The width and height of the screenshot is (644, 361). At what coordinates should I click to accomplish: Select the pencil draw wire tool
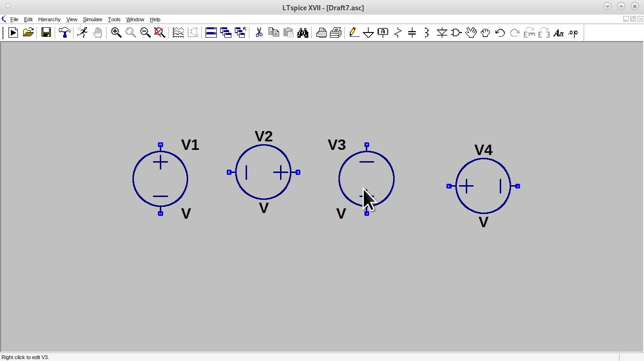(354, 33)
